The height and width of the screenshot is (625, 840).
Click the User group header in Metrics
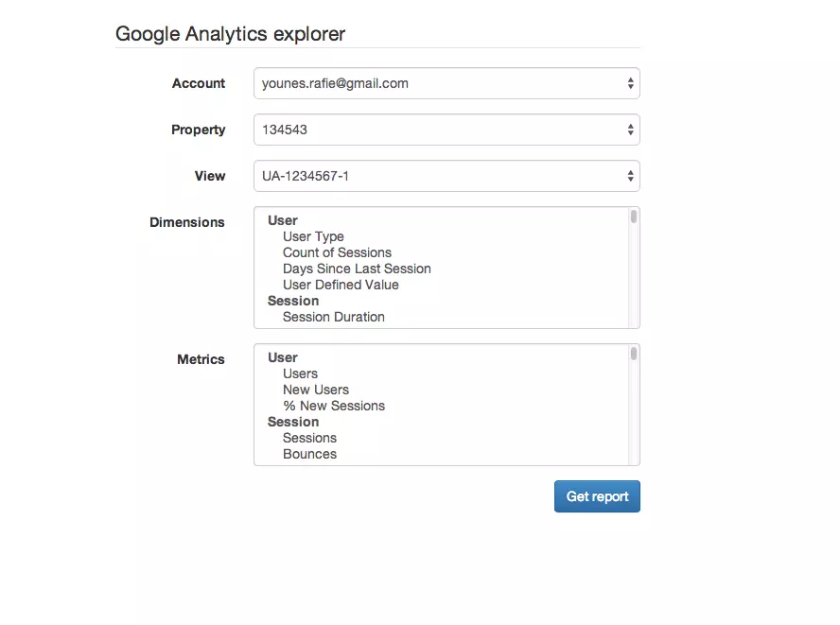point(282,357)
